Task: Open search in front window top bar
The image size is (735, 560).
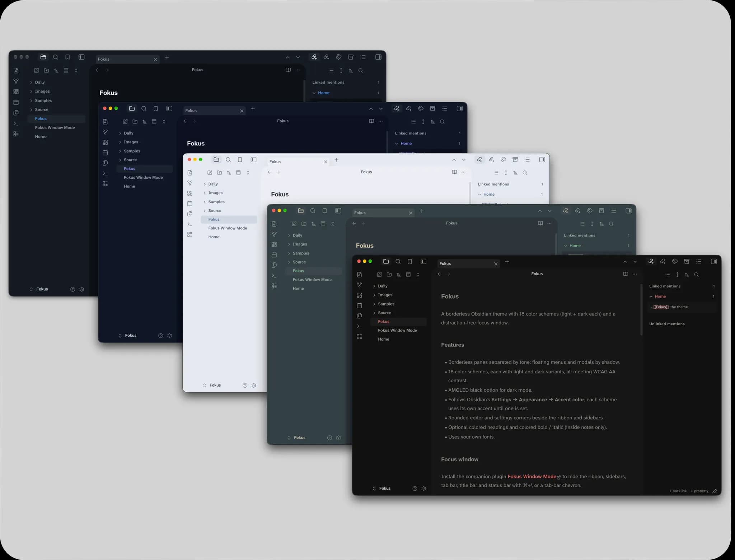Action: click(x=398, y=262)
